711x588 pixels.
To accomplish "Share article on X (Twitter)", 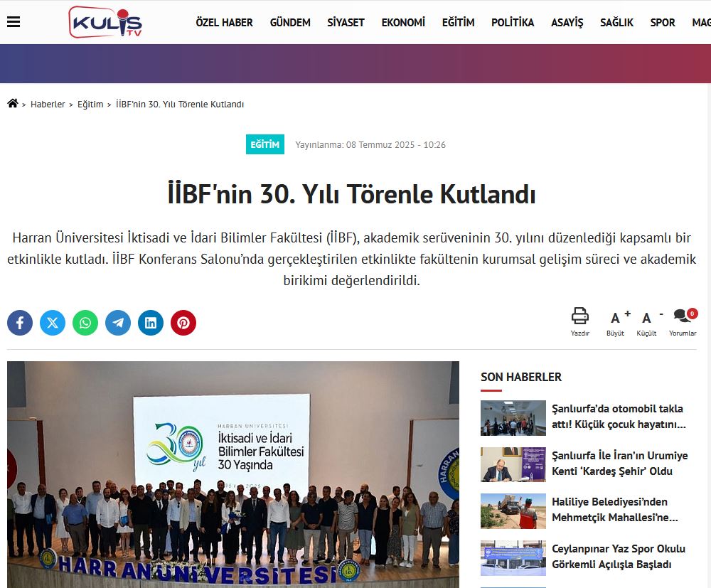I will [53, 323].
